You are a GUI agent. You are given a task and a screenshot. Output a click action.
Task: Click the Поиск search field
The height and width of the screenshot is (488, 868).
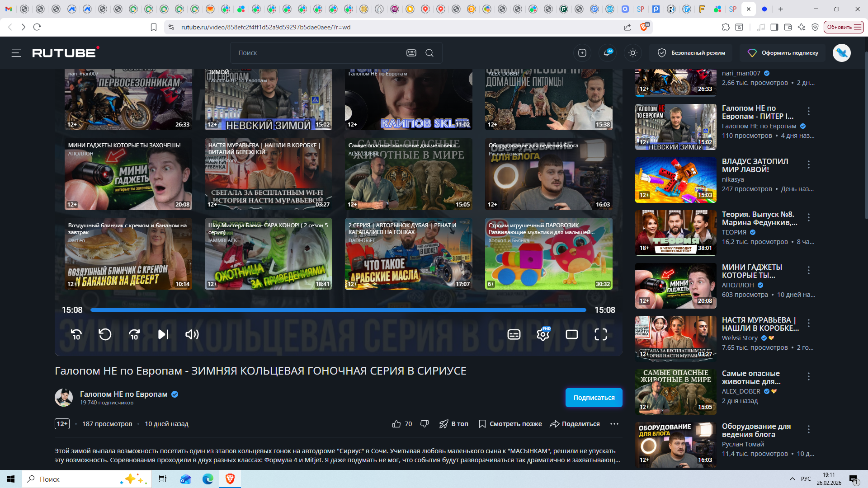click(316, 53)
